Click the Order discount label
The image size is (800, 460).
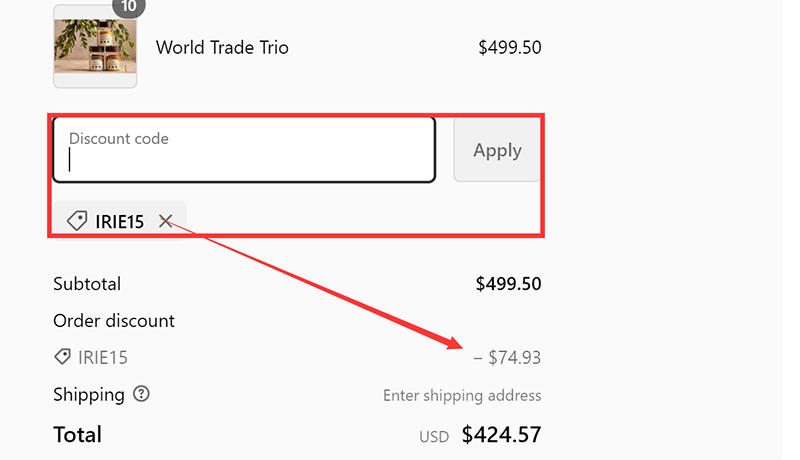(x=114, y=321)
